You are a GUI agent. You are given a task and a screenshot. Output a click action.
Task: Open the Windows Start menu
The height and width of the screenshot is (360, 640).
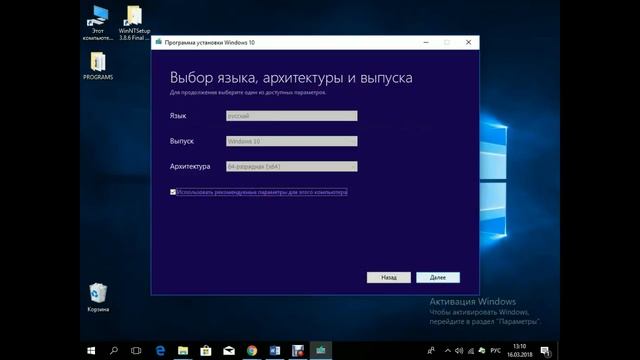click(x=91, y=351)
